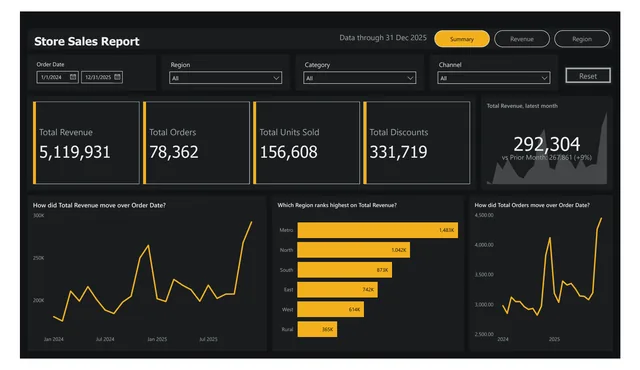
Task: Click the Jan 2025 axis label on revenue chart
Action: (x=157, y=339)
